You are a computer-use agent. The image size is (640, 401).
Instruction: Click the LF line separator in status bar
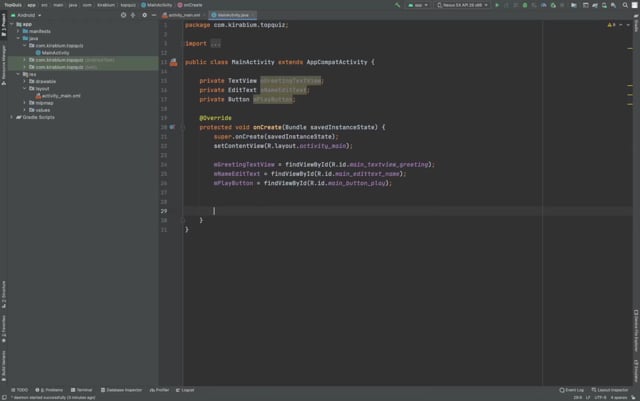click(588, 397)
